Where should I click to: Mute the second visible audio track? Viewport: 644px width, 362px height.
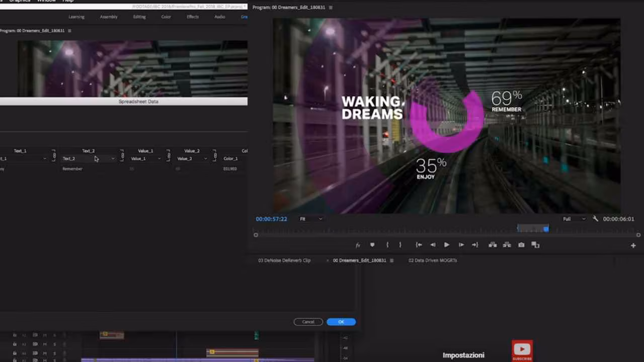pyautogui.click(x=45, y=344)
